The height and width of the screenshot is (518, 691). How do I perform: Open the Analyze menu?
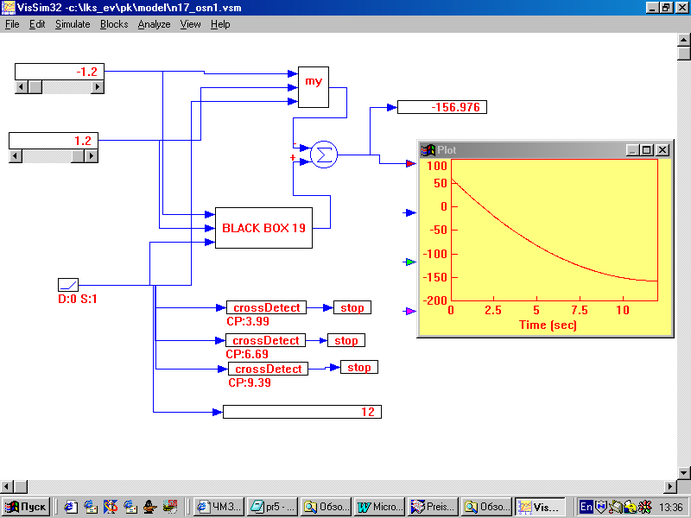coord(154,24)
